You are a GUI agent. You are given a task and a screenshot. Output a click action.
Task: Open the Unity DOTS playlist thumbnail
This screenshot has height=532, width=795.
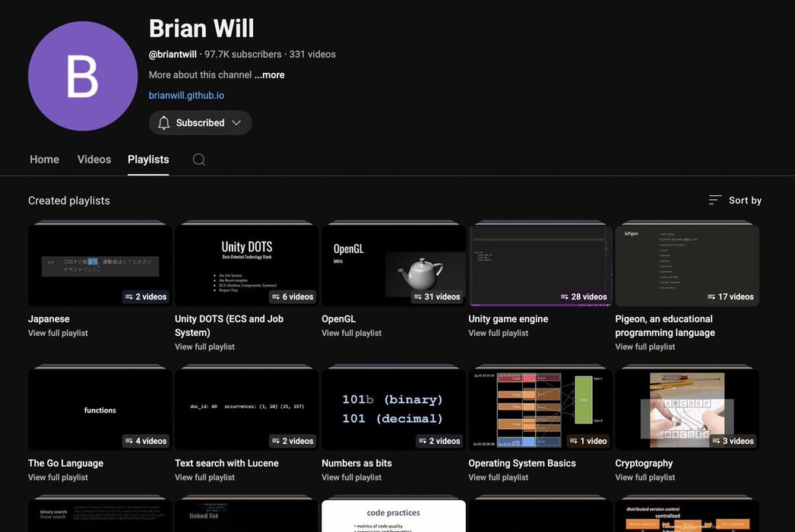pos(246,264)
